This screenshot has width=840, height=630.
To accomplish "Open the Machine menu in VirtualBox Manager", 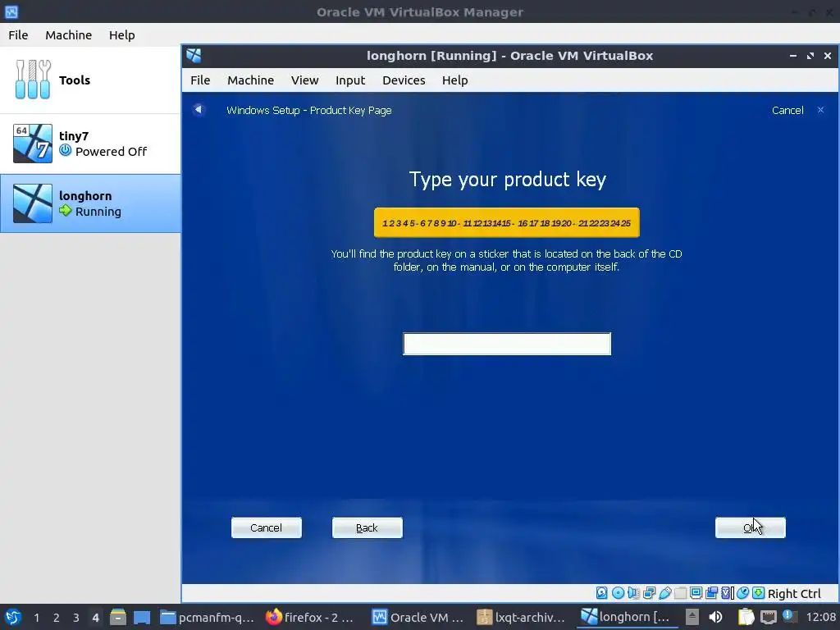I will (x=69, y=34).
